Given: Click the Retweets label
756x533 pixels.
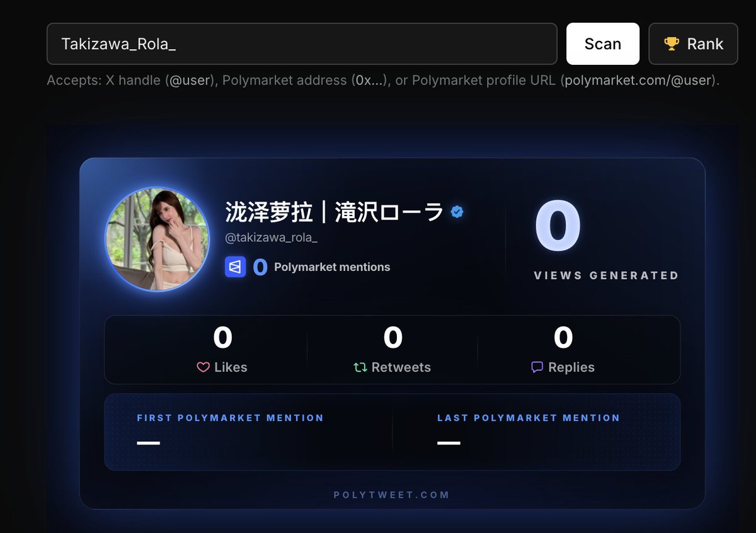Looking at the screenshot, I should coord(401,367).
